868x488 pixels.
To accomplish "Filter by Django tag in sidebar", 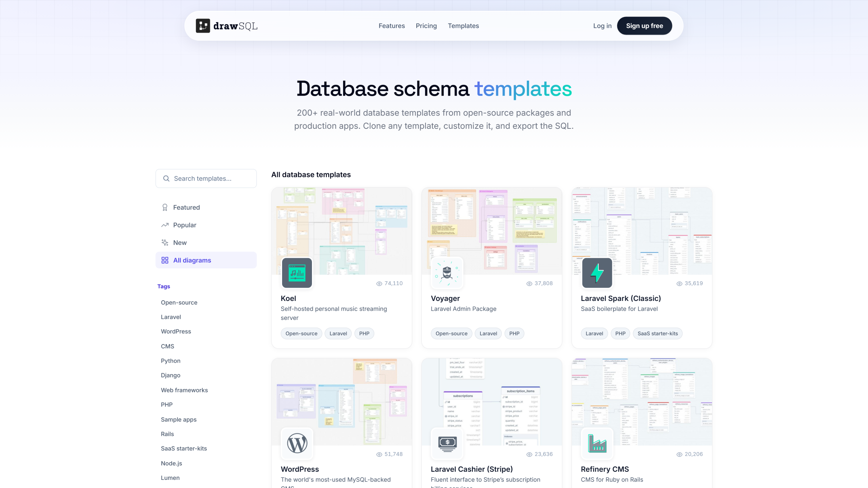I will 171,375.
